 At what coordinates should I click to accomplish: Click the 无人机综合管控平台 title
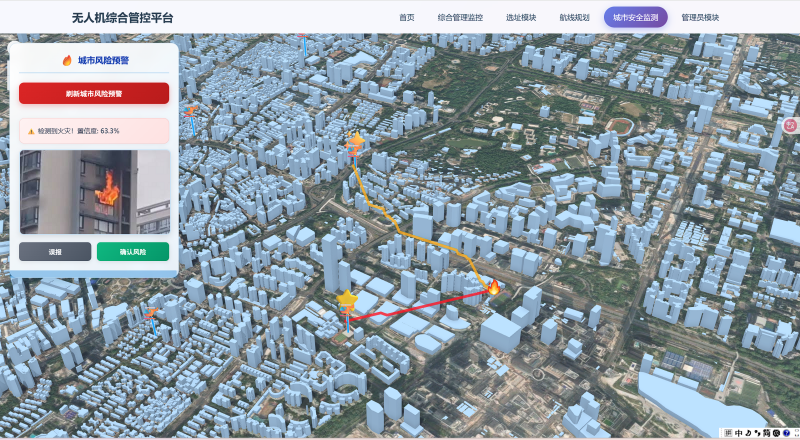(122, 18)
